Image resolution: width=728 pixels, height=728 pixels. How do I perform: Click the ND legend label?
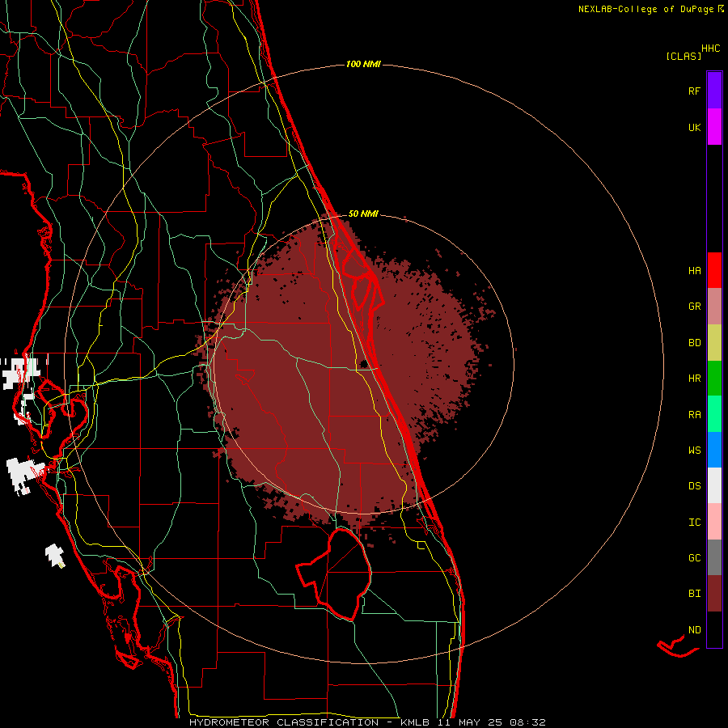pyautogui.click(x=694, y=630)
